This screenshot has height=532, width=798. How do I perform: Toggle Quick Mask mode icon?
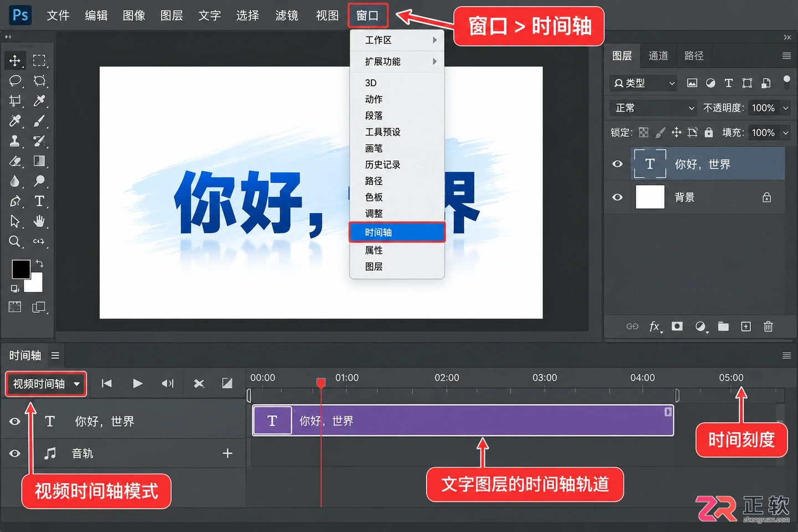tap(15, 307)
